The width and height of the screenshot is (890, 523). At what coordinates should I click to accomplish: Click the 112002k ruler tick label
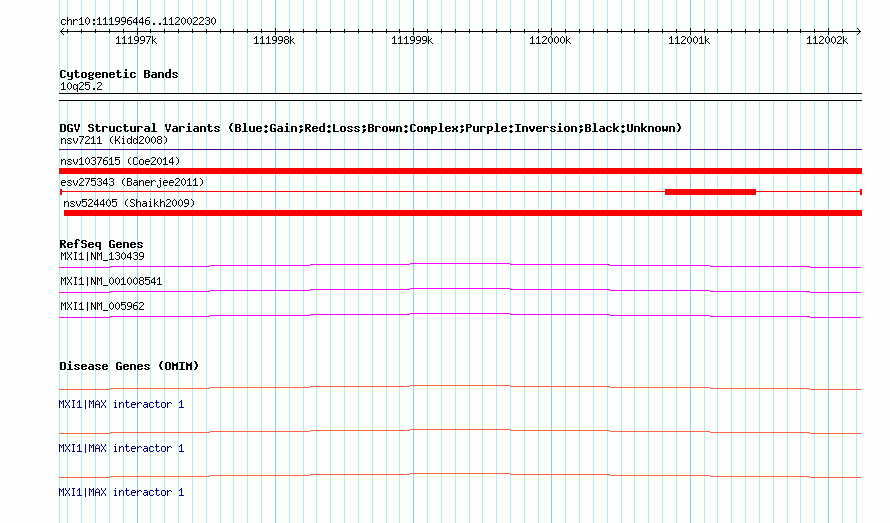point(826,40)
